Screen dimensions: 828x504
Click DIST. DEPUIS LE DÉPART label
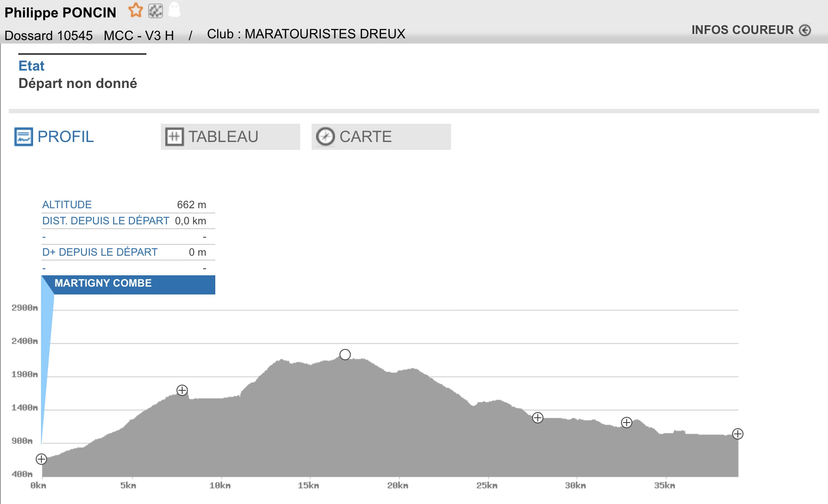pyautogui.click(x=105, y=221)
